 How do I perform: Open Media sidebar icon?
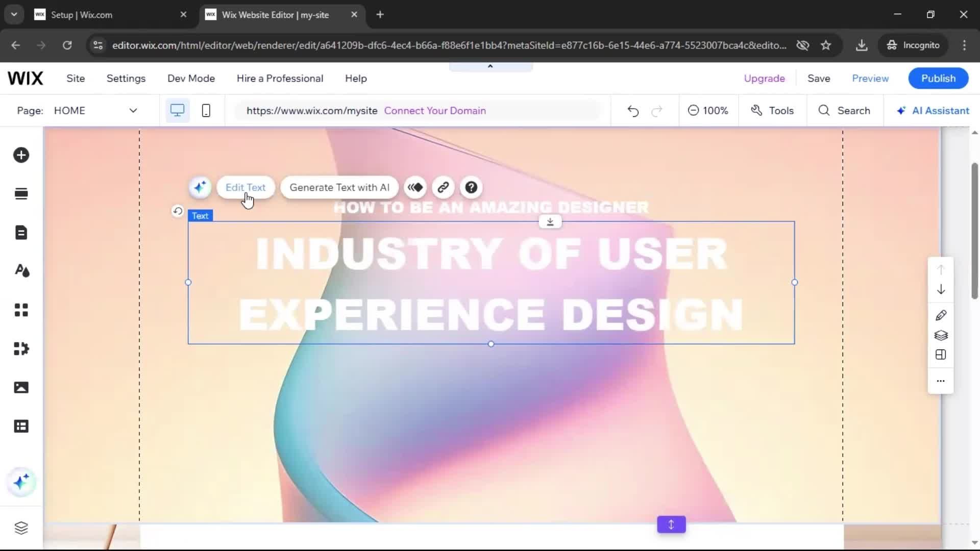coord(21,387)
